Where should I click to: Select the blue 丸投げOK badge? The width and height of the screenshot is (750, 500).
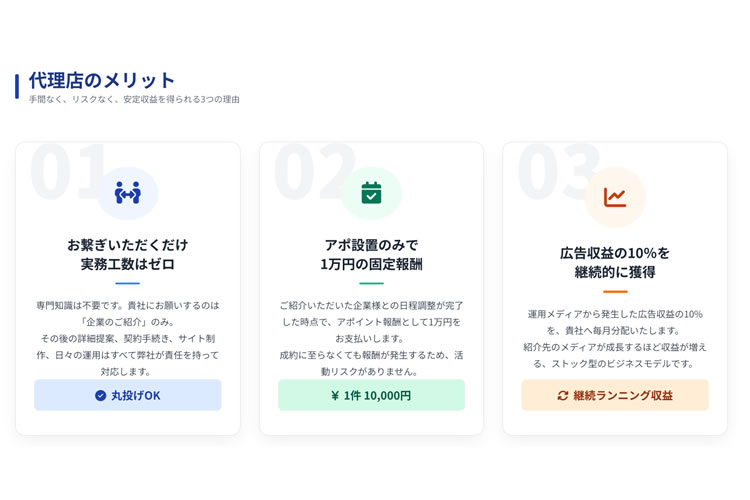(128, 395)
